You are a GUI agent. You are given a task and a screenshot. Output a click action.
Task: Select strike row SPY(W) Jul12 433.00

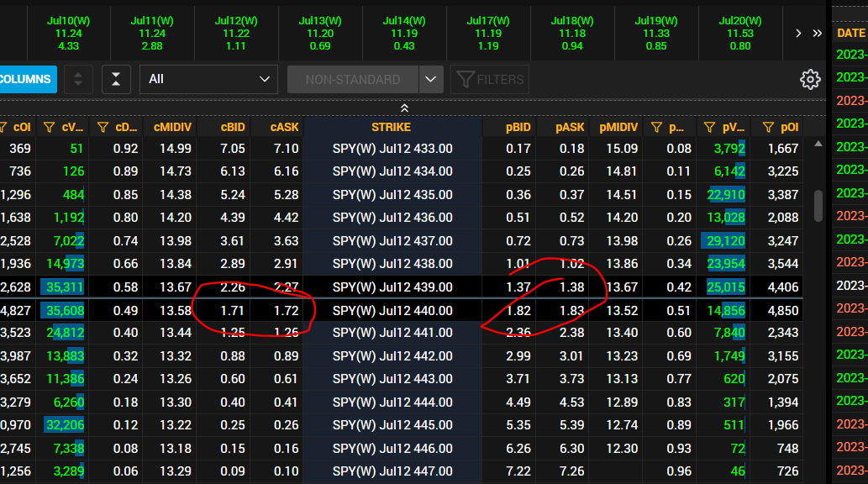[392, 149]
